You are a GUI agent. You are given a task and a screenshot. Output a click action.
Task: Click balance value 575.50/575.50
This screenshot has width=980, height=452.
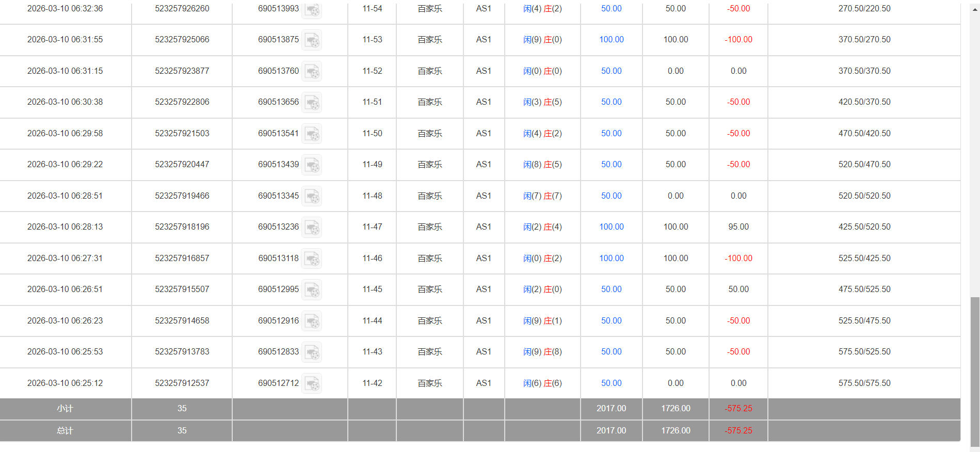[x=864, y=383]
